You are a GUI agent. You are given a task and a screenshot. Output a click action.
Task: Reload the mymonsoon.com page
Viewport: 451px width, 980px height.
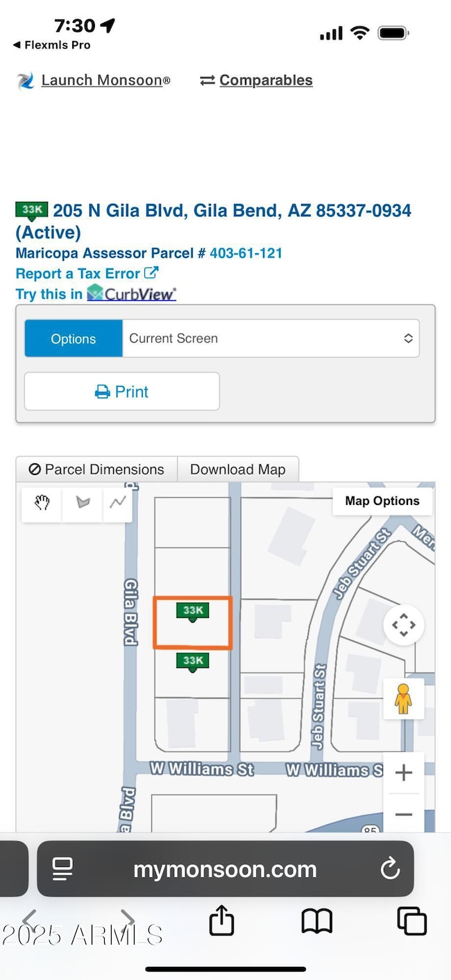390,868
